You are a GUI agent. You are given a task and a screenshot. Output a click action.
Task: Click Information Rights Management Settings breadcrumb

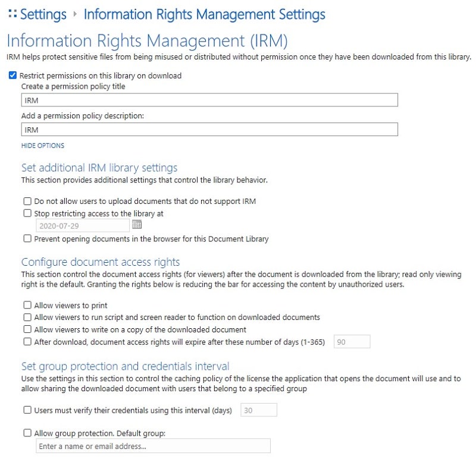point(204,14)
